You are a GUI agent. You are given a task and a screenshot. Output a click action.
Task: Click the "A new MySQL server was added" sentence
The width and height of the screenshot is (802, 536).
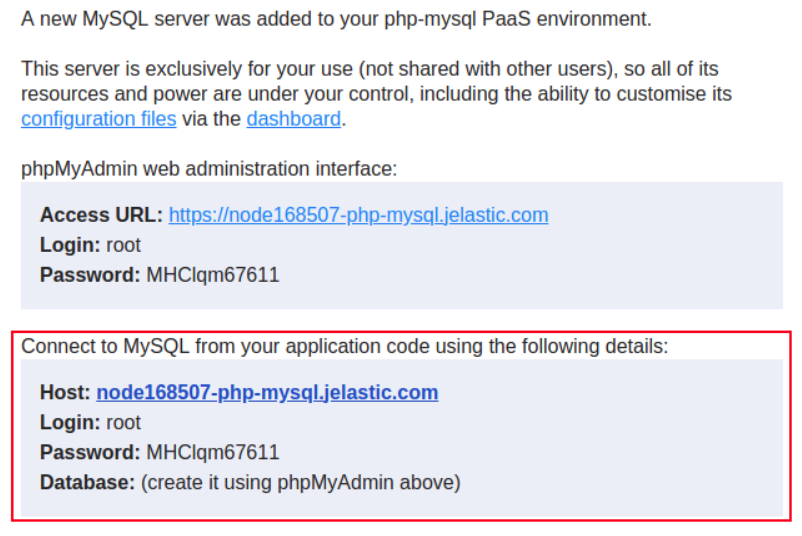click(335, 19)
